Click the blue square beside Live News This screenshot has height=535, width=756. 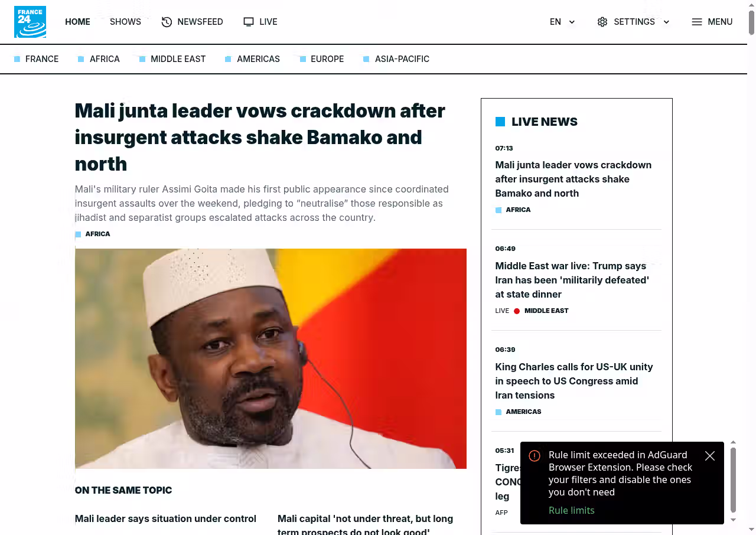[x=500, y=122]
